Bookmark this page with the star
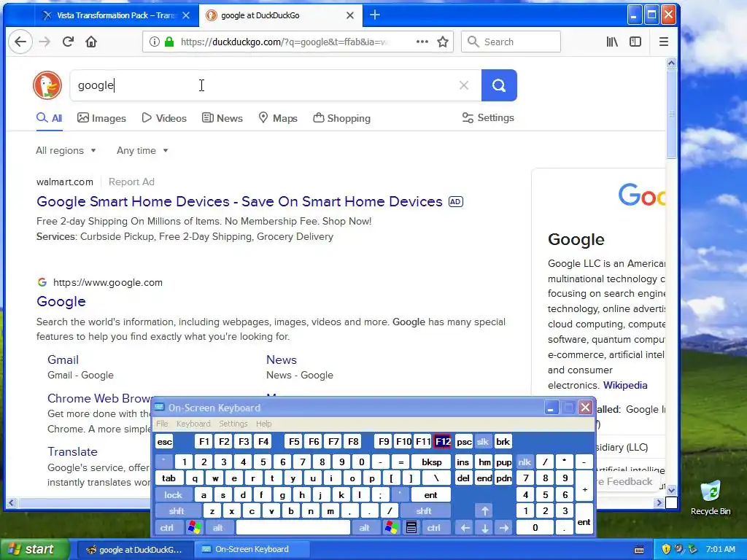 click(x=443, y=42)
